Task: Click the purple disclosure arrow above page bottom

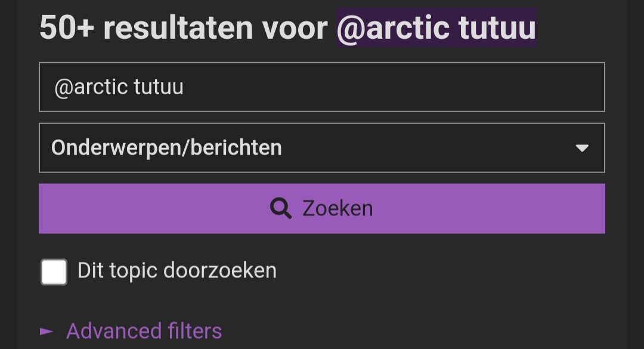Action: point(47,331)
